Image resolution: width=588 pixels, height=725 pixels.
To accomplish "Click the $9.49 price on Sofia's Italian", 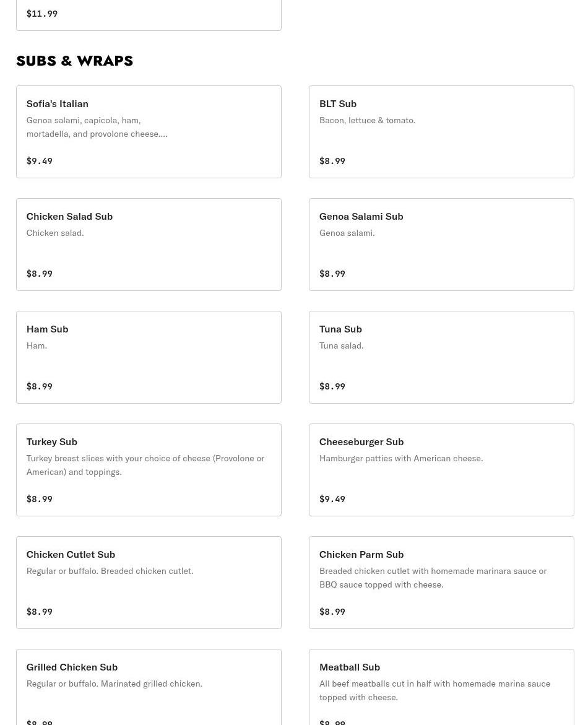I will click(x=40, y=161).
